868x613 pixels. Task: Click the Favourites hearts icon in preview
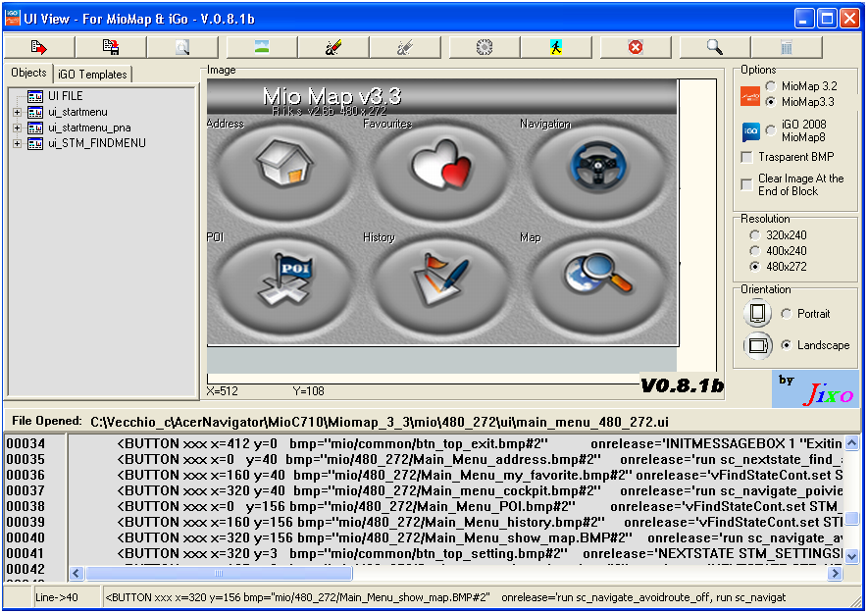pyautogui.click(x=441, y=164)
